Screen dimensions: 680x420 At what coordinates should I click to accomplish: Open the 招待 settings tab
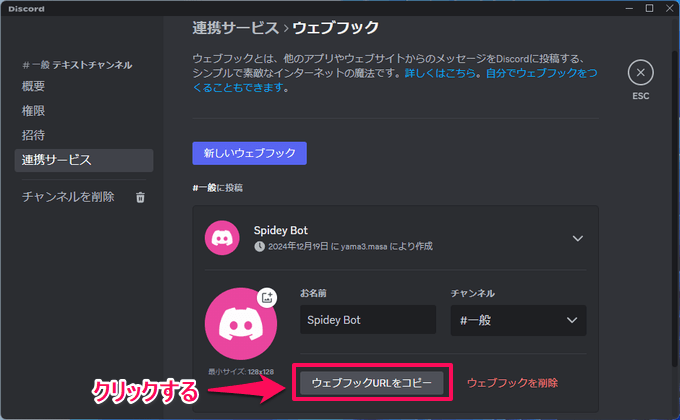tap(33, 135)
